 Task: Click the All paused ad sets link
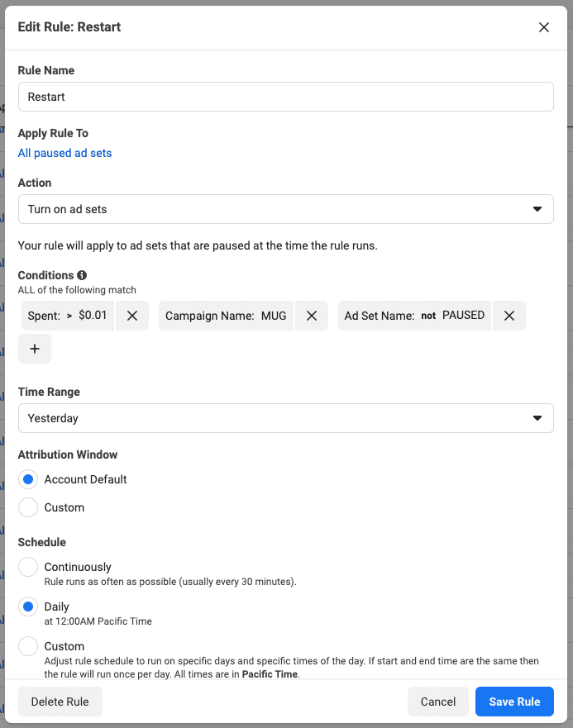pyautogui.click(x=64, y=153)
